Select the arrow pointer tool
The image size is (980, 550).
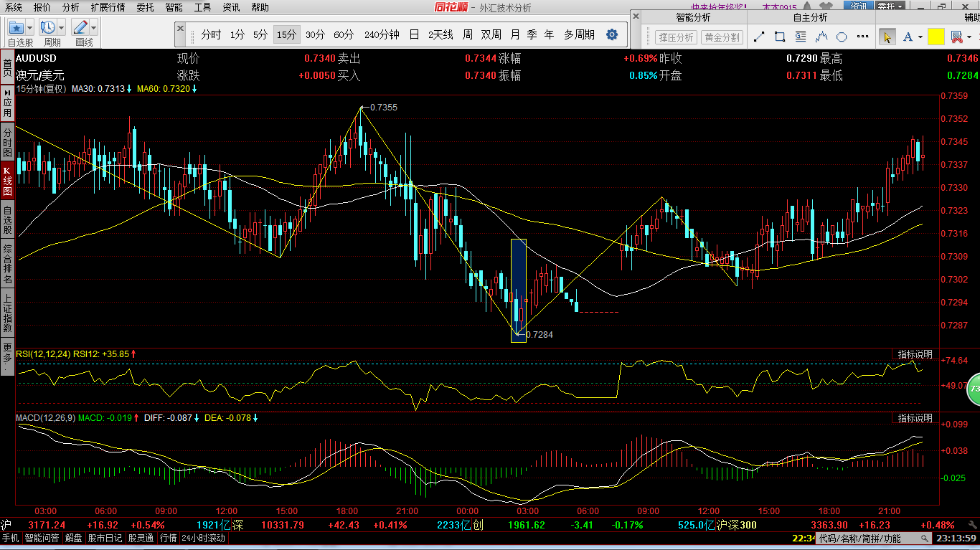point(887,37)
